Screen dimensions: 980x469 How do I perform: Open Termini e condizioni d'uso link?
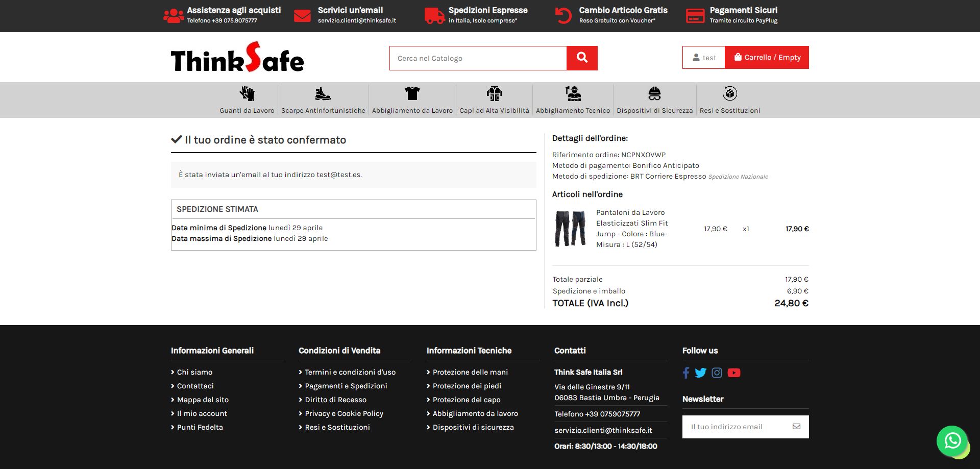coord(350,372)
